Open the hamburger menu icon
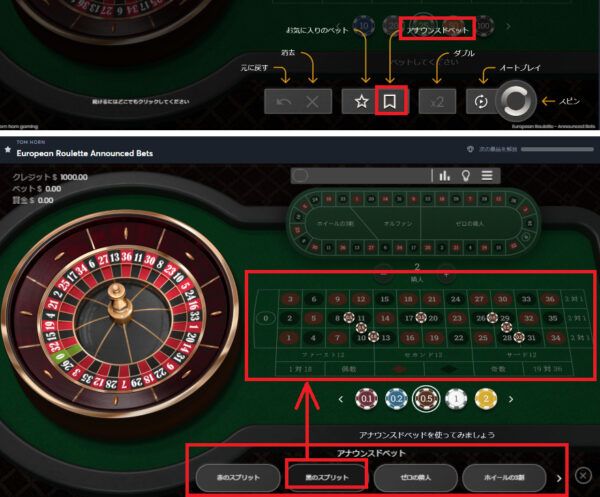This screenshot has width=600, height=497. tap(487, 176)
